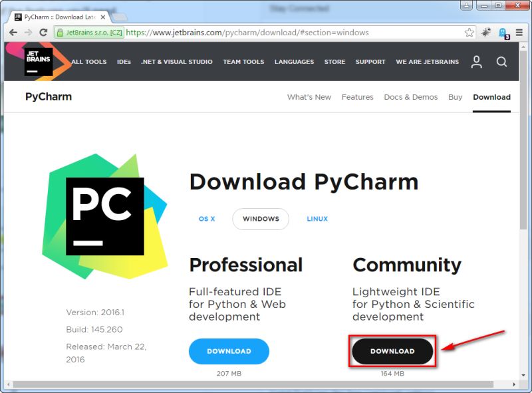This screenshot has width=532, height=393.
Task: Download the Community edition
Action: click(x=391, y=351)
